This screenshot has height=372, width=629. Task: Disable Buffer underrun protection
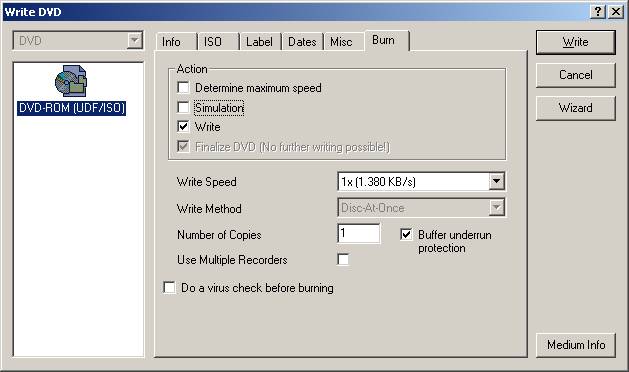406,234
